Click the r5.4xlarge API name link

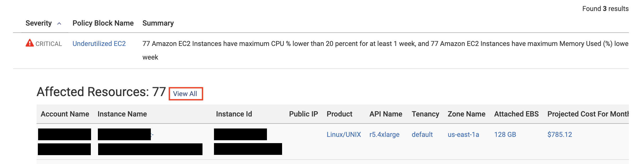[384, 134]
